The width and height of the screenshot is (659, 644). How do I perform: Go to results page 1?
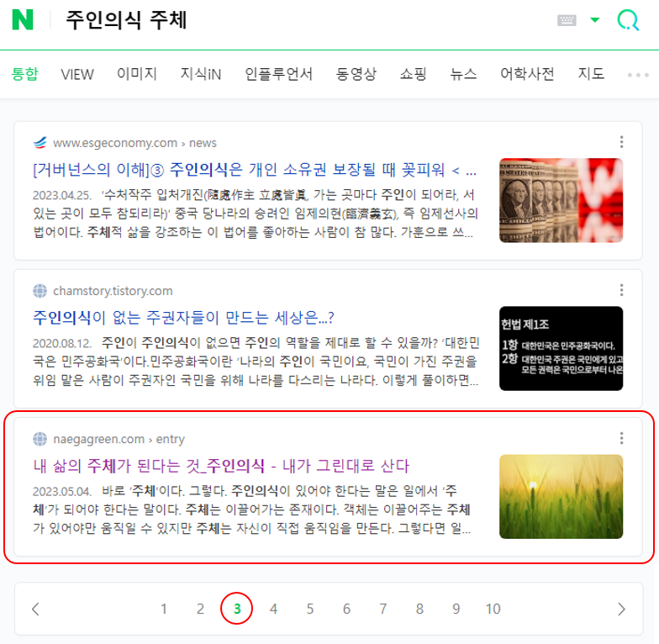(x=164, y=609)
